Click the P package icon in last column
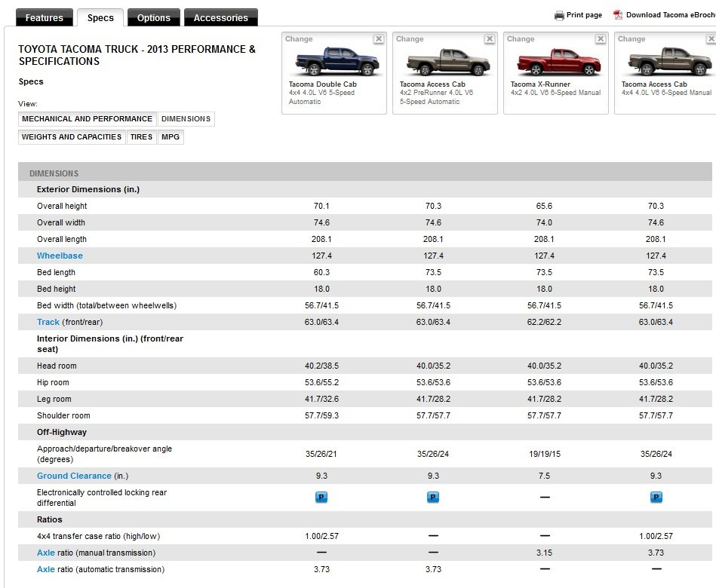 click(656, 498)
